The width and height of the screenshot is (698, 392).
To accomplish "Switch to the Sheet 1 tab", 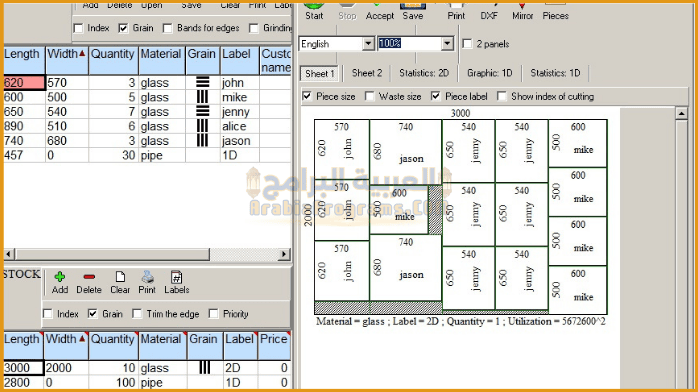I will click(x=320, y=73).
